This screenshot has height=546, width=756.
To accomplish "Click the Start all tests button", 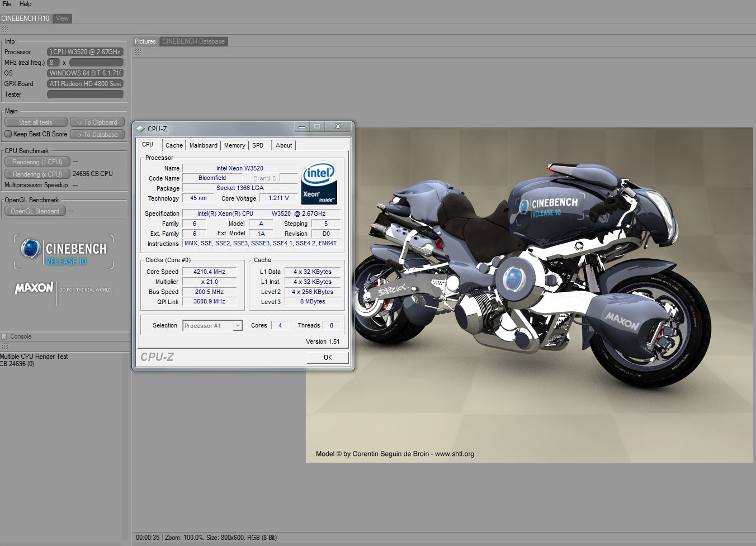I will [36, 122].
